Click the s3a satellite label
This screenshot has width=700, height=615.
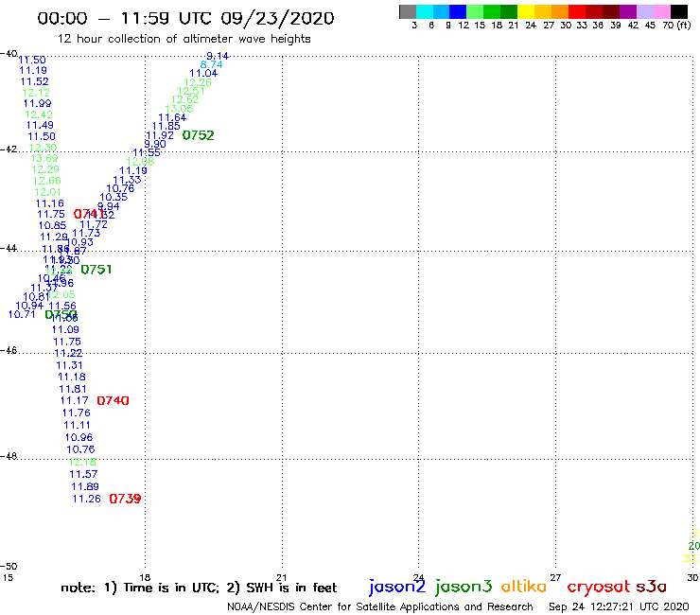pos(651,587)
